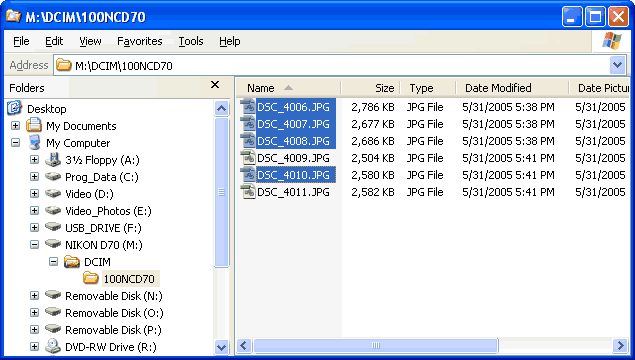
Task: Sort files by the Size column header
Action: click(x=371, y=88)
